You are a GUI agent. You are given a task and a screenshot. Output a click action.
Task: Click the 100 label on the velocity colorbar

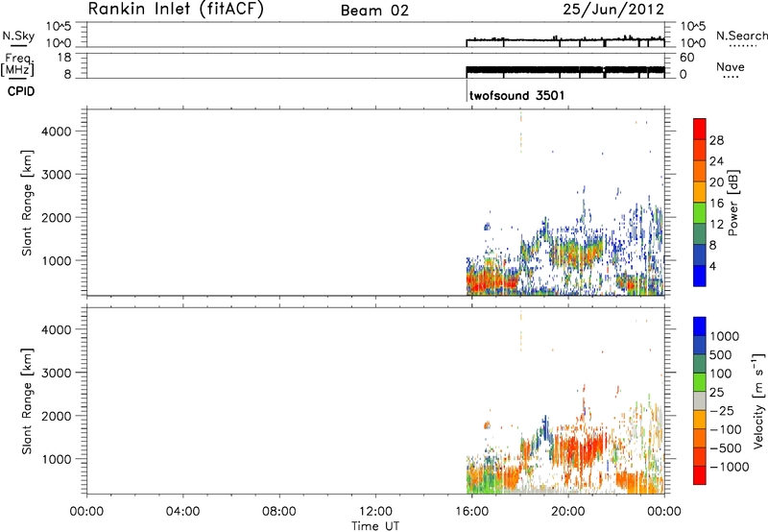pos(721,374)
